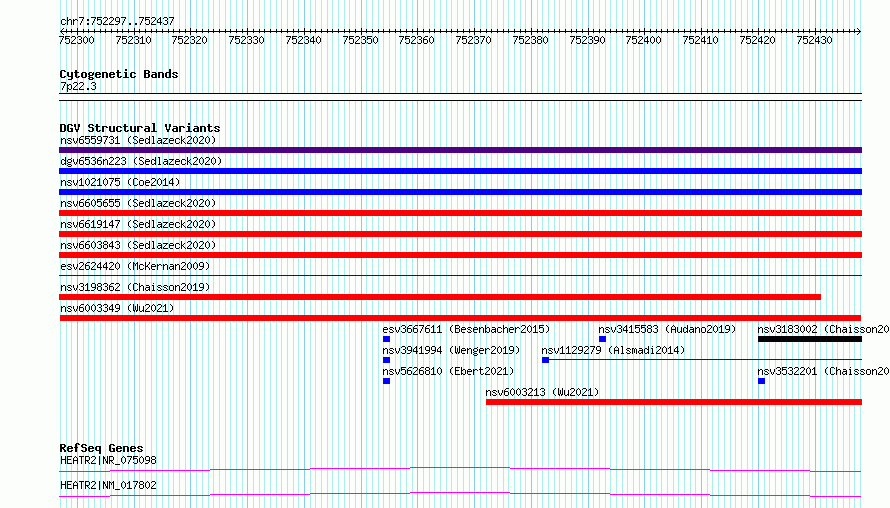Click the blue square marker under nsv3941994

coord(387,360)
